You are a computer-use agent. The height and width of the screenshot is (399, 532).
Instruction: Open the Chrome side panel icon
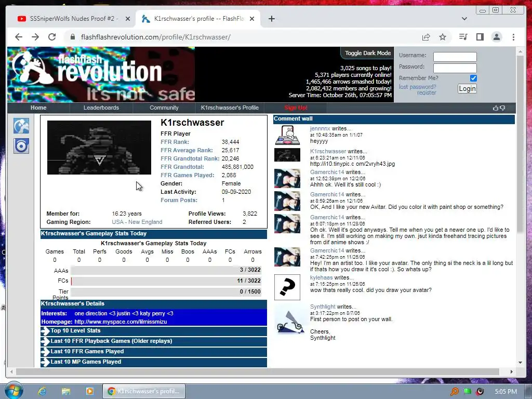(x=480, y=37)
